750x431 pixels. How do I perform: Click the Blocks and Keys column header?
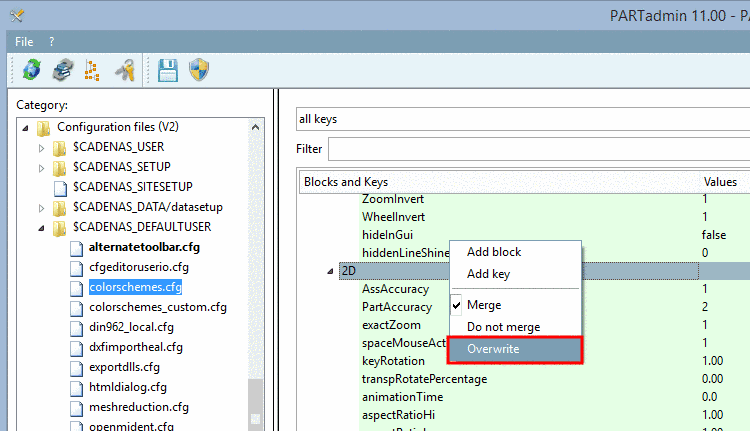(x=499, y=182)
